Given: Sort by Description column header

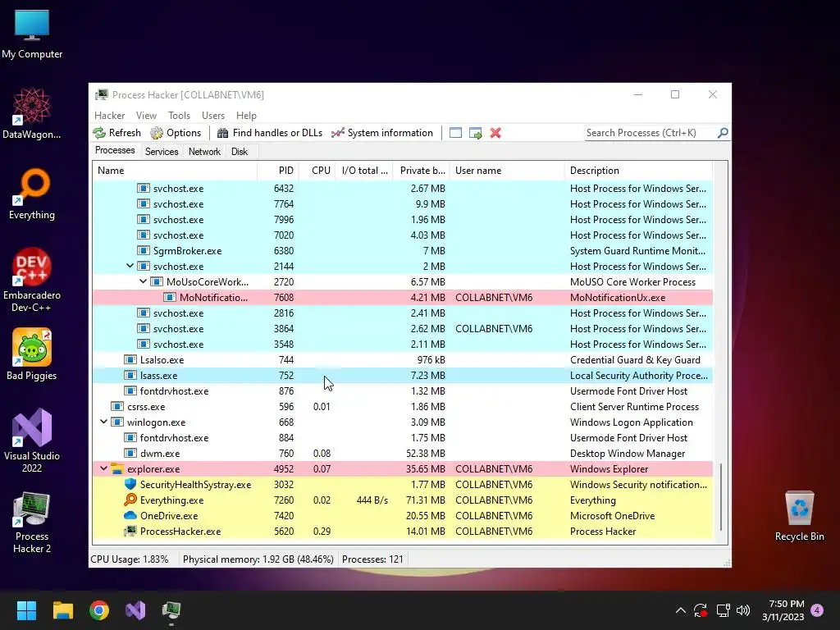Looking at the screenshot, I should point(638,171).
